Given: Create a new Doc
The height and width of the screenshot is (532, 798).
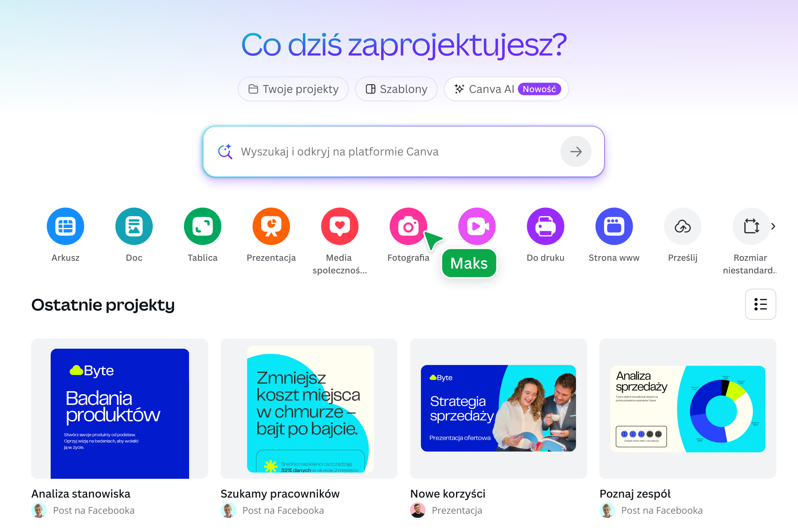Looking at the screenshot, I should [134, 226].
